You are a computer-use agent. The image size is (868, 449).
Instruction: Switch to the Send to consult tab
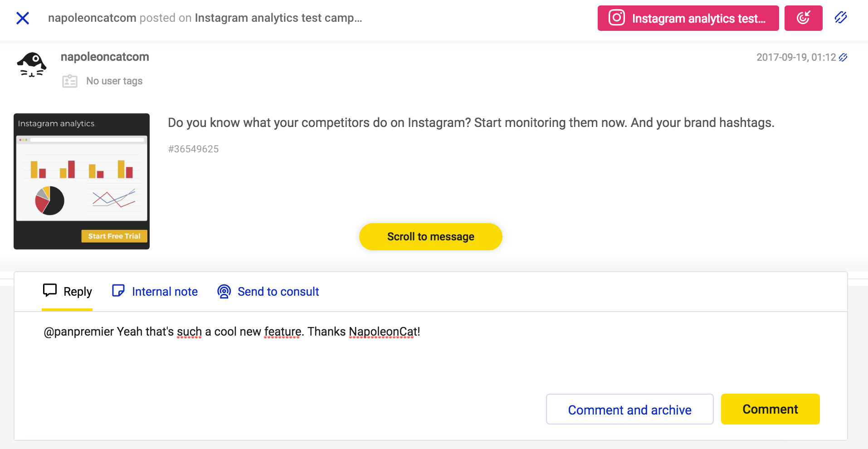(x=268, y=292)
